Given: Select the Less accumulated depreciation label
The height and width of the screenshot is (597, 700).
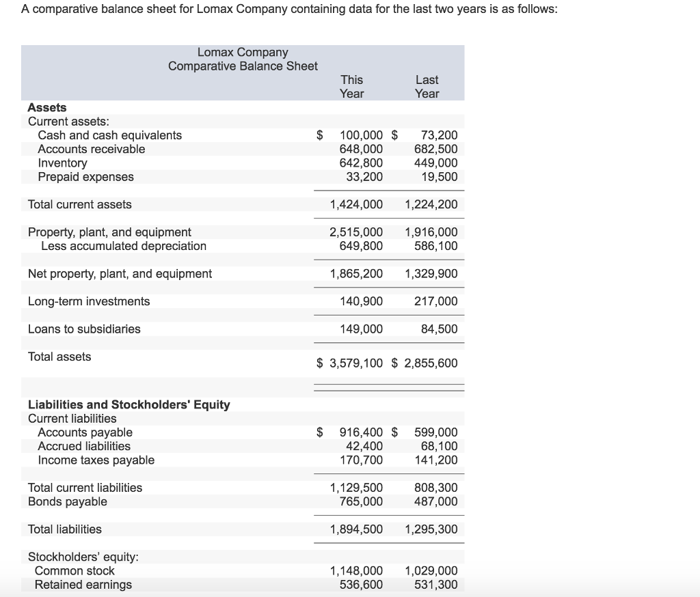Looking at the screenshot, I should click(x=124, y=245).
